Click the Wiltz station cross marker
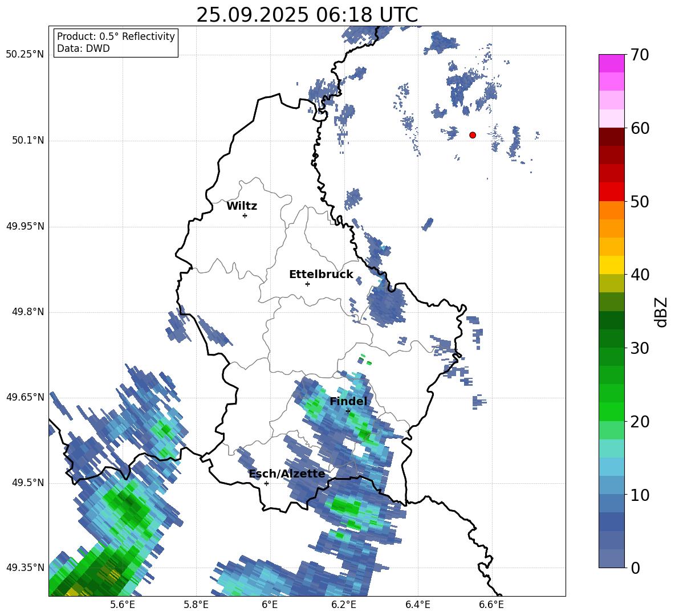This screenshot has width=675, height=616. [245, 215]
